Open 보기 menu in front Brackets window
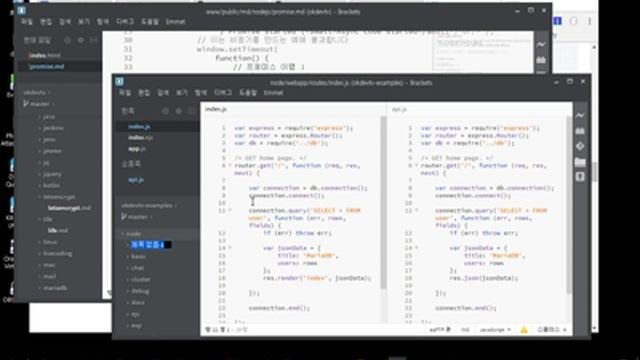 pos(182,93)
